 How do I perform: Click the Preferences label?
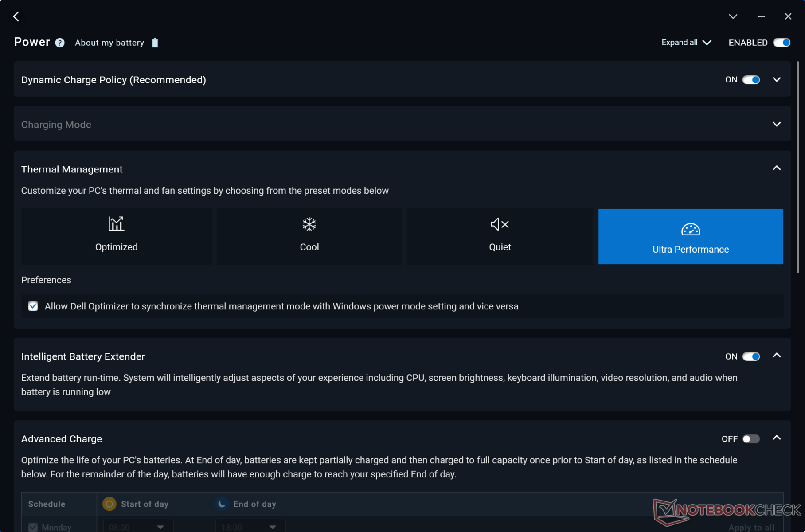point(46,280)
